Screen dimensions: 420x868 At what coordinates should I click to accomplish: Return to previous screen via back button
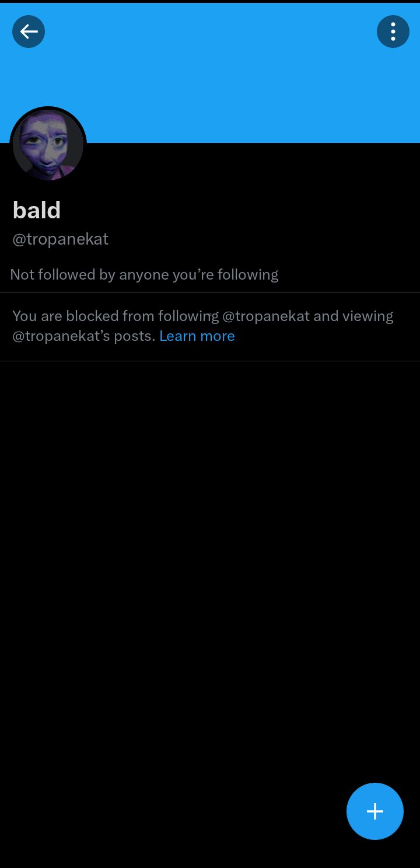click(29, 32)
